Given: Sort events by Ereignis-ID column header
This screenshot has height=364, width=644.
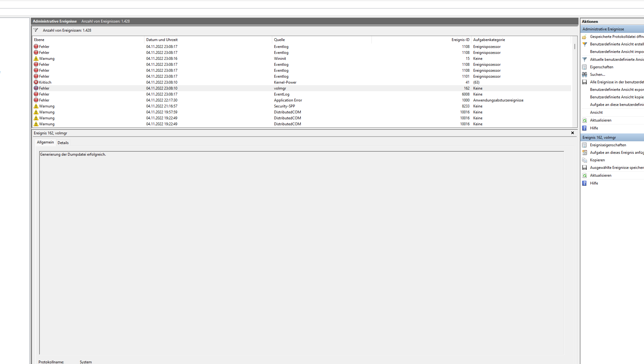Looking at the screenshot, I should tap(460, 40).
